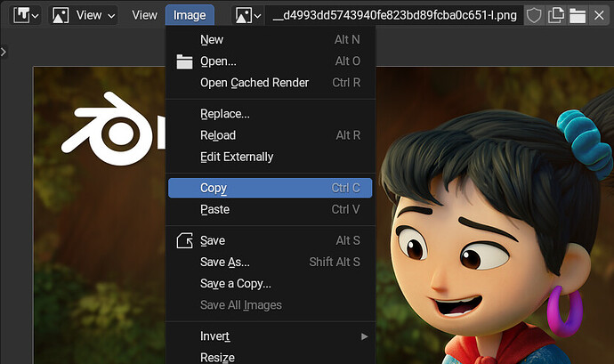The height and width of the screenshot is (364, 614).
Task: Click the save icon beside Save
Action: tap(184, 240)
